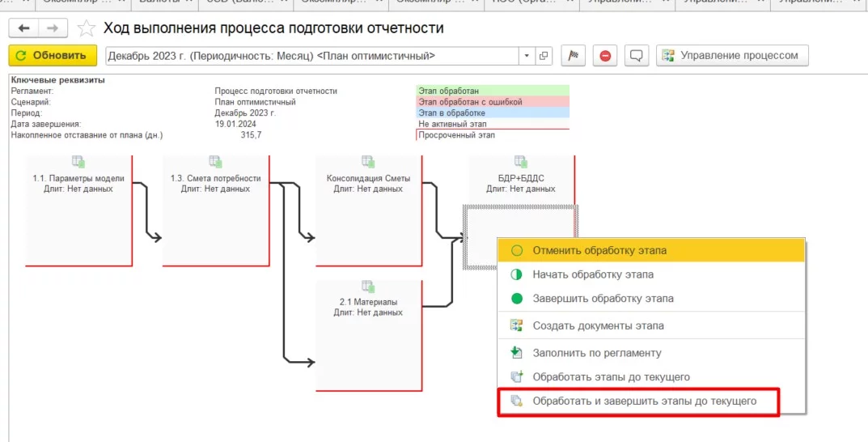Click Длит: Нет данных under Консолидация Сметы
The image size is (868, 442).
[368, 189]
